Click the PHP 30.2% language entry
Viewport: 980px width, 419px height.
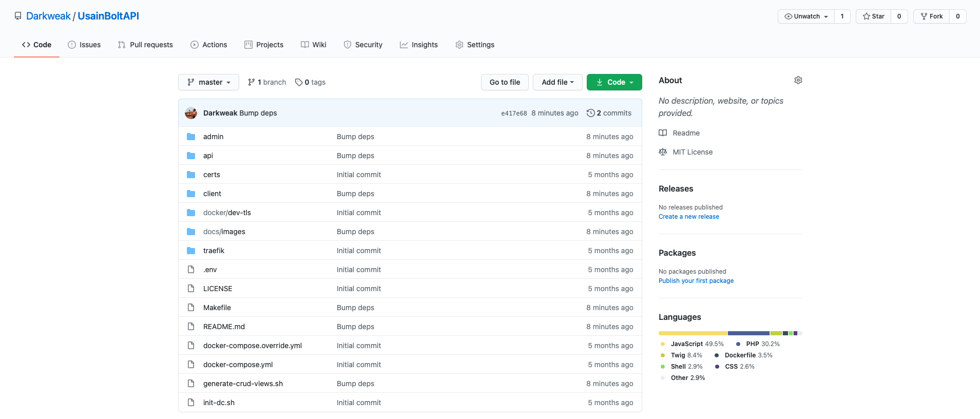point(758,344)
